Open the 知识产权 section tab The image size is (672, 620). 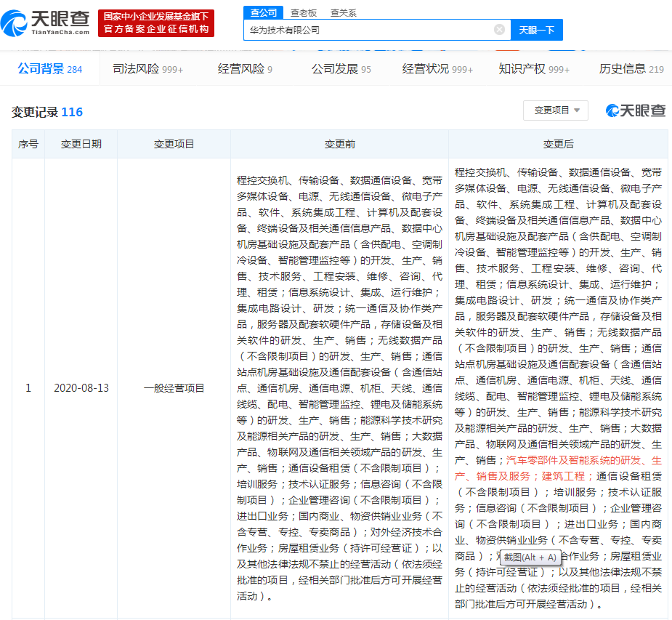534,68
